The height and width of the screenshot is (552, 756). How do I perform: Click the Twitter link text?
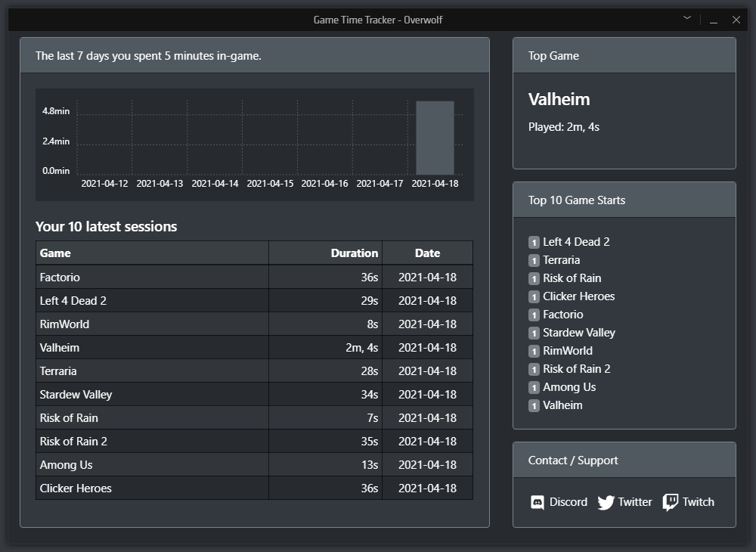click(635, 502)
